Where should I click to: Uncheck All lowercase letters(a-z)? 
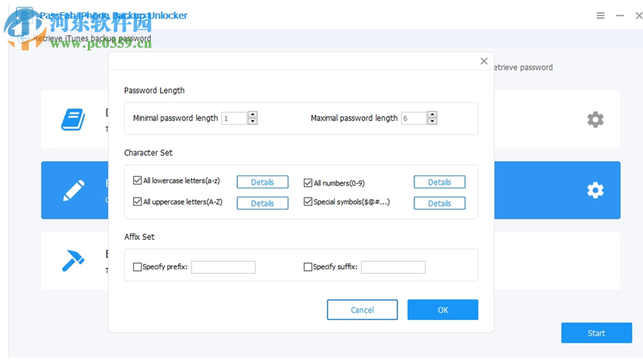(x=137, y=180)
